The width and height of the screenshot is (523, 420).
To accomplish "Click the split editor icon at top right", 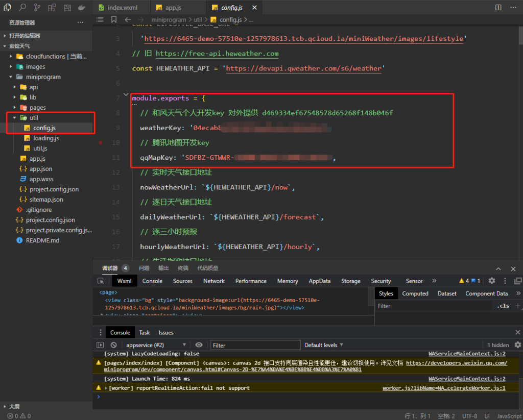I will [x=498, y=8].
